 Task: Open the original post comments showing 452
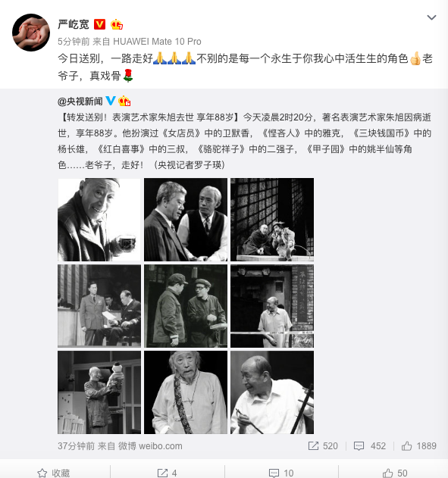pyautogui.click(x=370, y=446)
